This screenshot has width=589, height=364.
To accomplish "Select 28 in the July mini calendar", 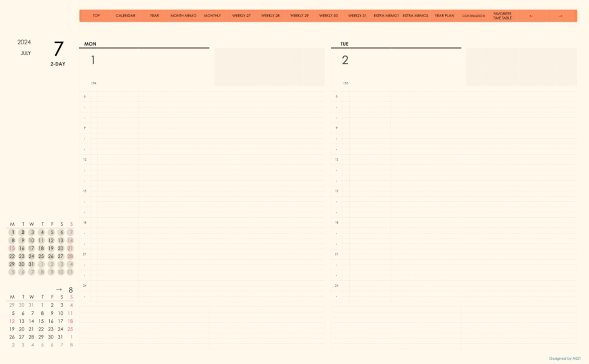I will 70,256.
